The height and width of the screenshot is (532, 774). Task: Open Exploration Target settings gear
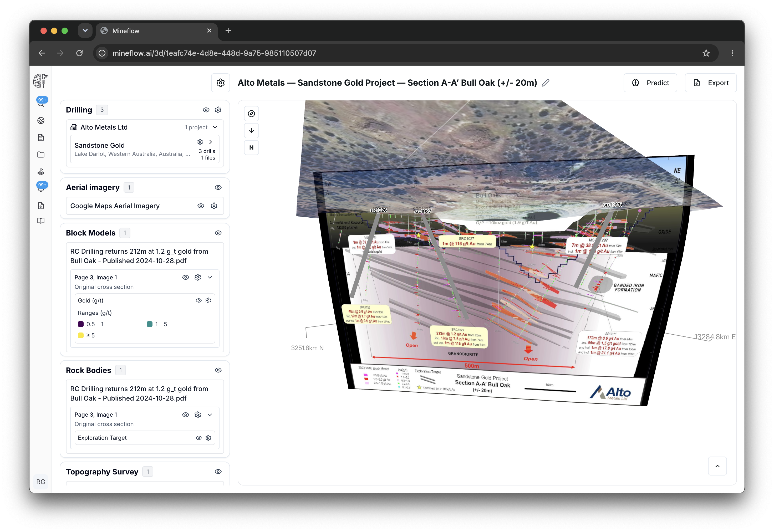208,438
